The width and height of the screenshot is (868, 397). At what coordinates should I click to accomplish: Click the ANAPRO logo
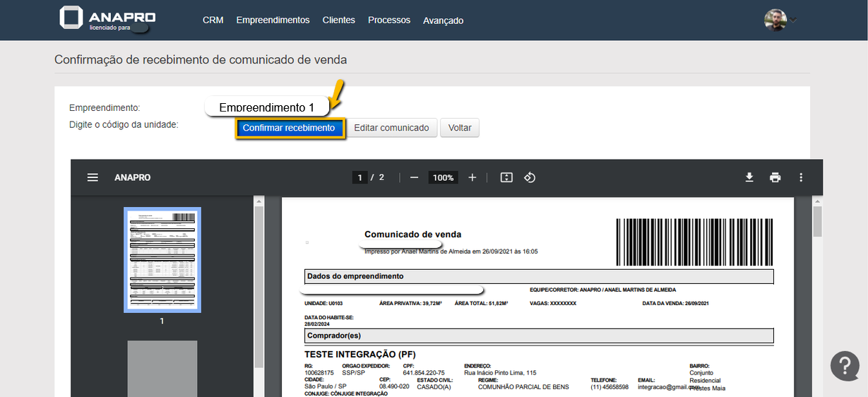(107, 19)
